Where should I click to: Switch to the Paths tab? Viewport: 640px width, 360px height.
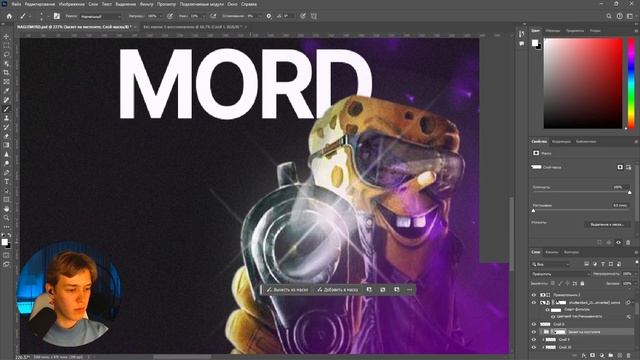[571, 252]
